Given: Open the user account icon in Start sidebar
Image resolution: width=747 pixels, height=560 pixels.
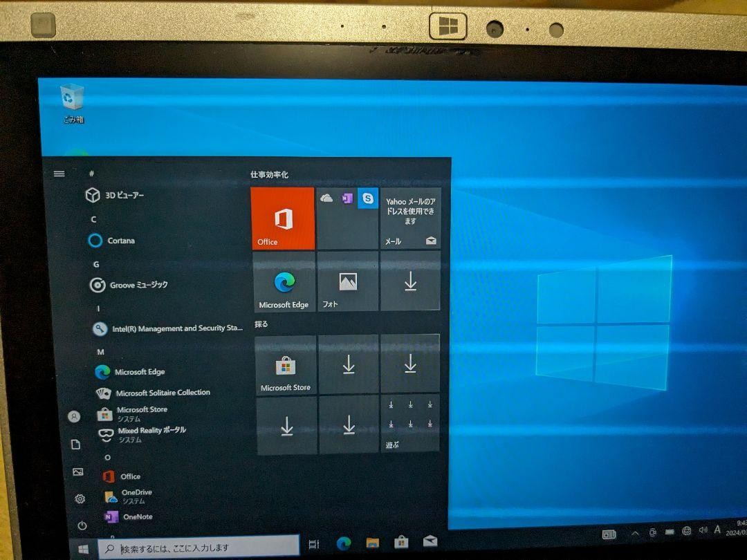Looking at the screenshot, I should coord(74,417).
